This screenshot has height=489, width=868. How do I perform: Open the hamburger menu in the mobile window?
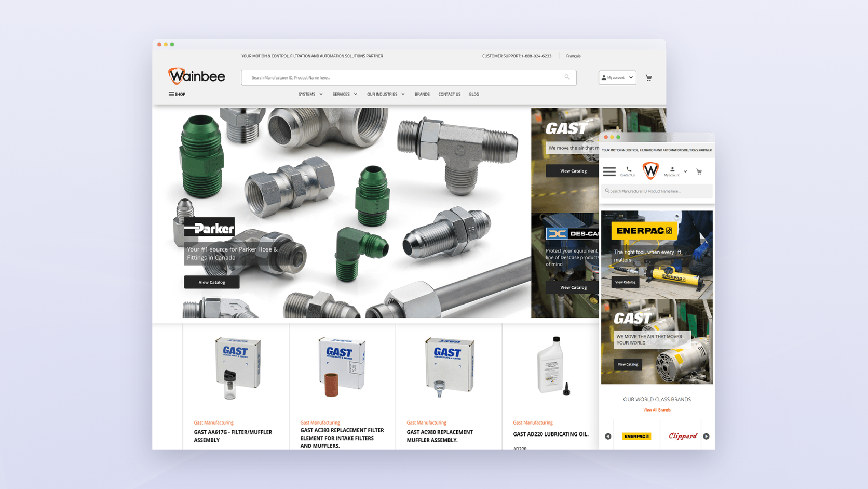609,171
